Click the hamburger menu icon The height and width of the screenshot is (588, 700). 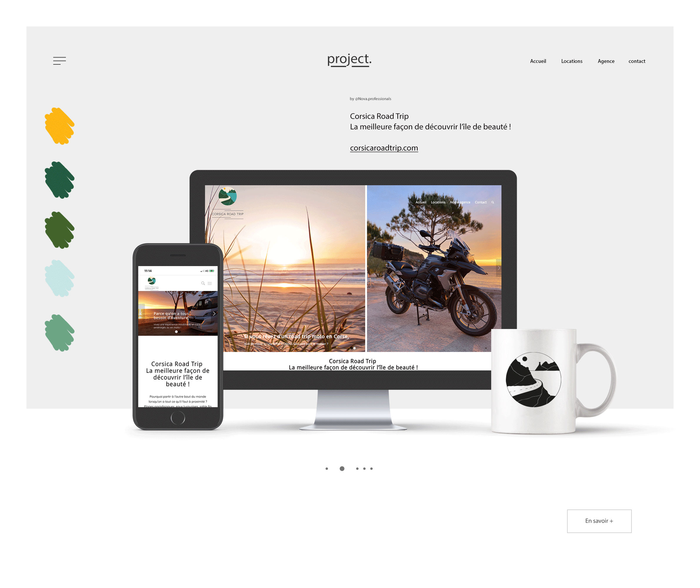point(59,60)
